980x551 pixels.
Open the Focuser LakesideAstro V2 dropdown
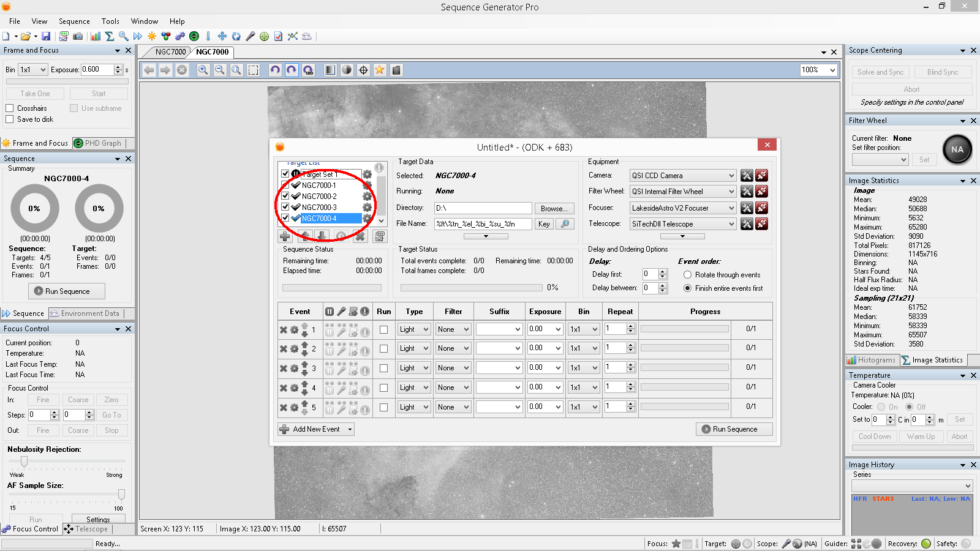(x=683, y=208)
